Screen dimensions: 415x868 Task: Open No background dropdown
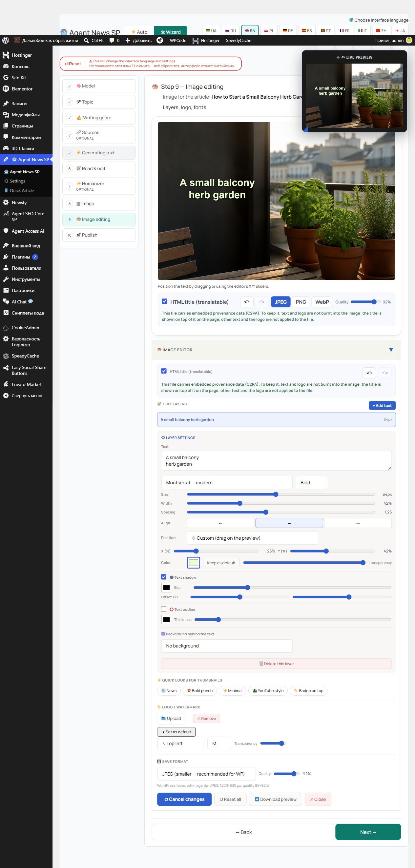(x=227, y=646)
